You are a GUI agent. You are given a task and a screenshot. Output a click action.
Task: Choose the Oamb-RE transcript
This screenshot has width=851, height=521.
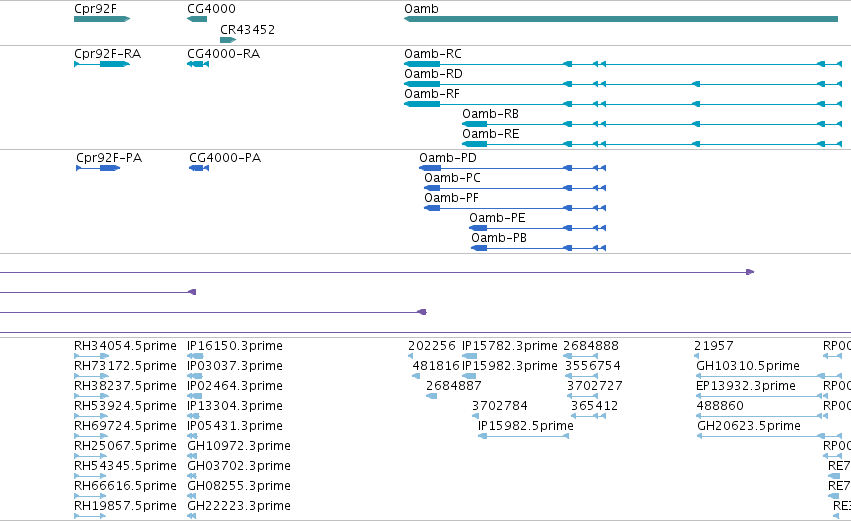(x=652, y=144)
